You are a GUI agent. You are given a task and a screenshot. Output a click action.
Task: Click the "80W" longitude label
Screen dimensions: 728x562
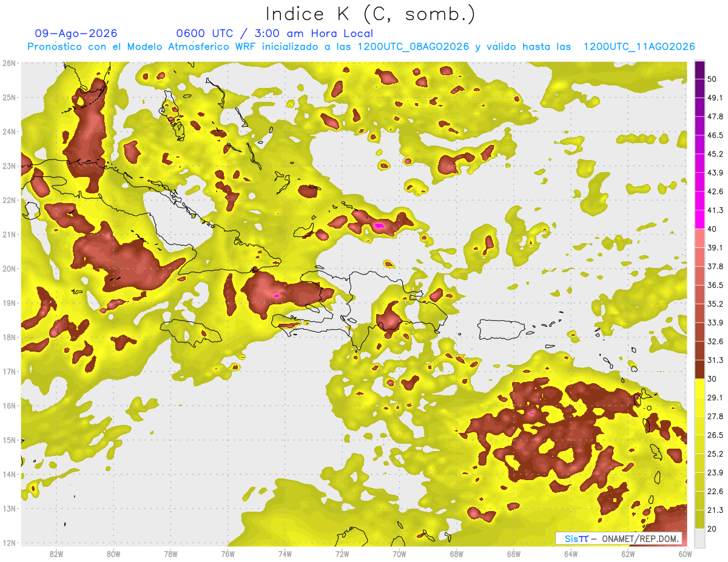pyautogui.click(x=113, y=554)
